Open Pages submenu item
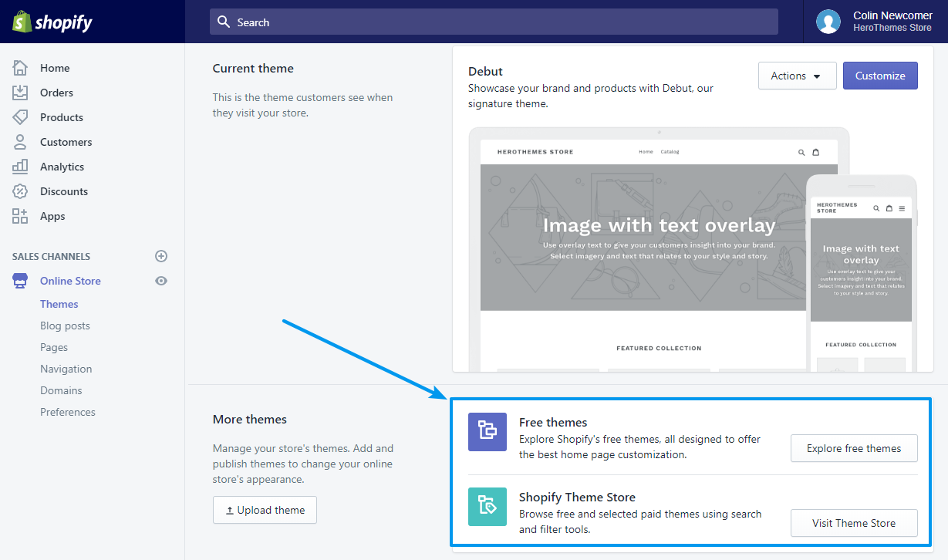948x560 pixels. point(54,347)
